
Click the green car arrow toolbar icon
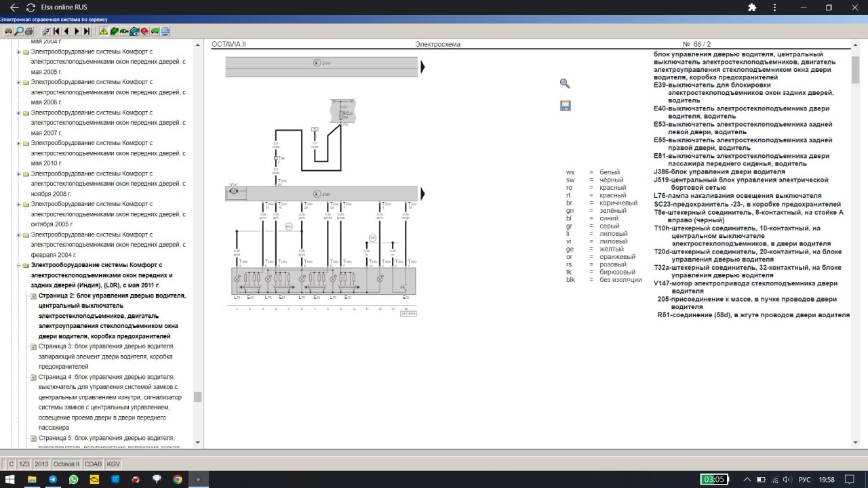pos(124,31)
